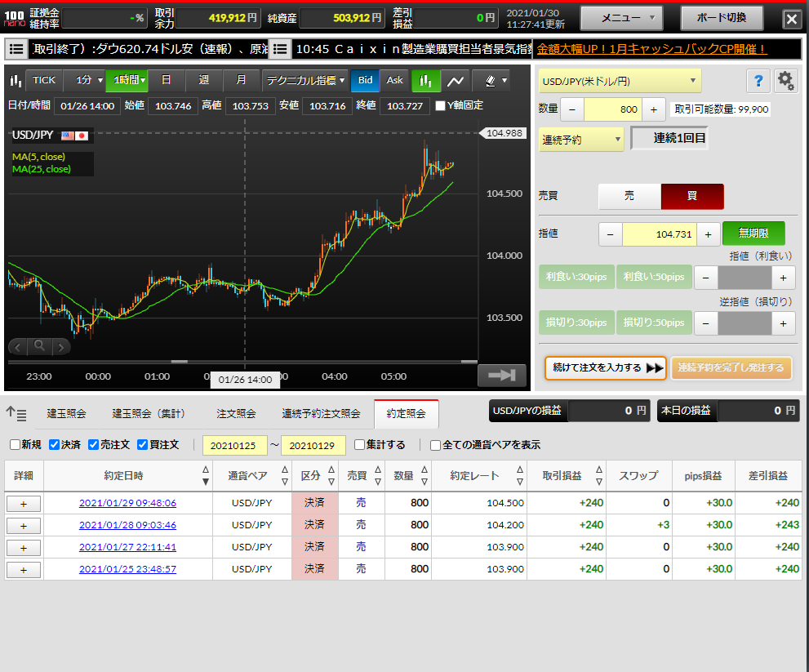Expand details of the 2021/01/28 trade row

point(24,526)
